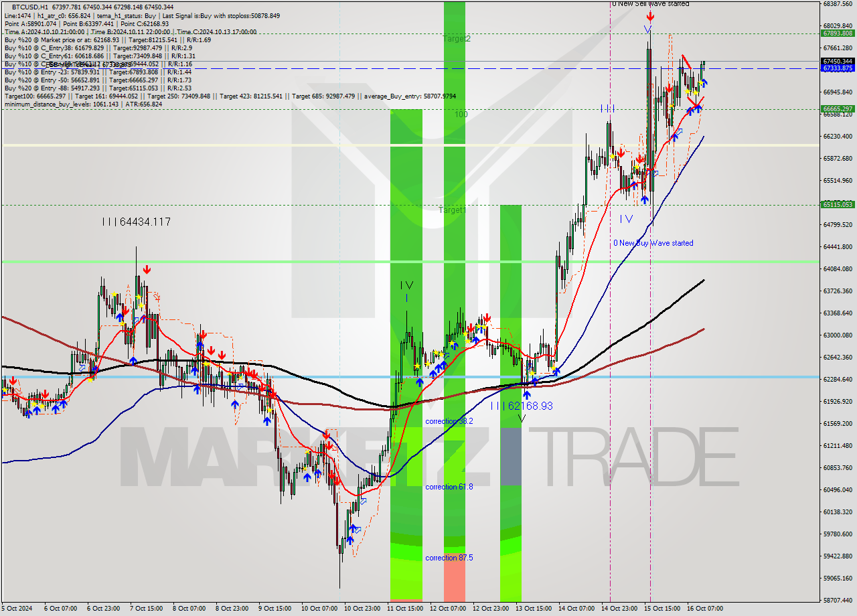Click price axis value 68387.440
This screenshot has height=616, width=857.
pos(837,4)
